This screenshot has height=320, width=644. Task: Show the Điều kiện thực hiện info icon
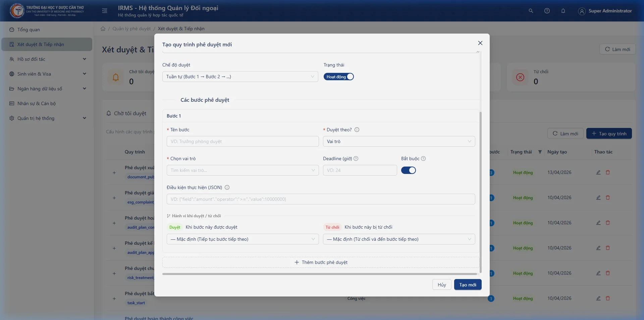[x=227, y=187]
